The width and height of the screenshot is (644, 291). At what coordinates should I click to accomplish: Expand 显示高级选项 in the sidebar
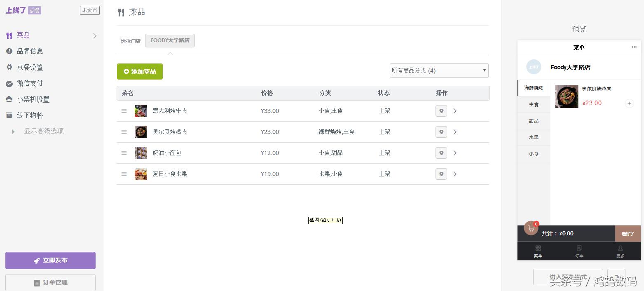(13, 131)
